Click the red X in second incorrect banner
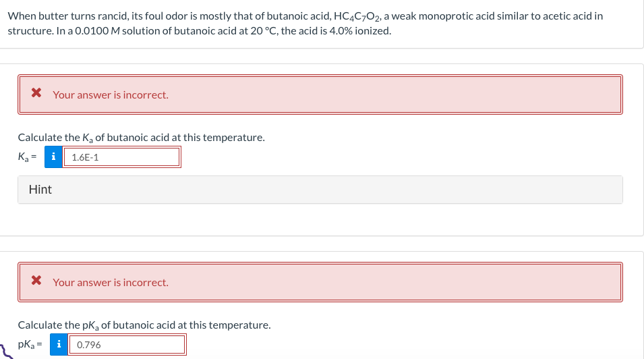644x359 pixels. click(36, 281)
